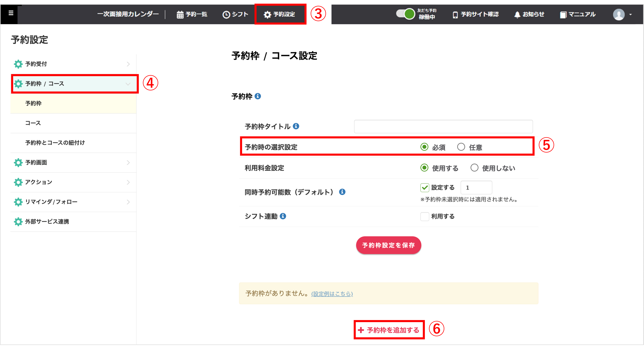The height and width of the screenshot is (349, 644).
Task: Select 使用する radio for 利用料金設定
Action: pyautogui.click(x=424, y=167)
